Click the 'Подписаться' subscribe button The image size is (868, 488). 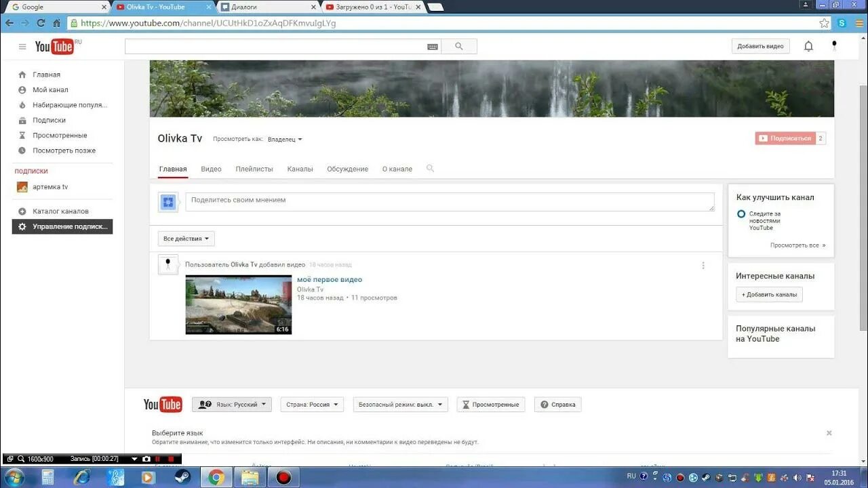tap(785, 138)
